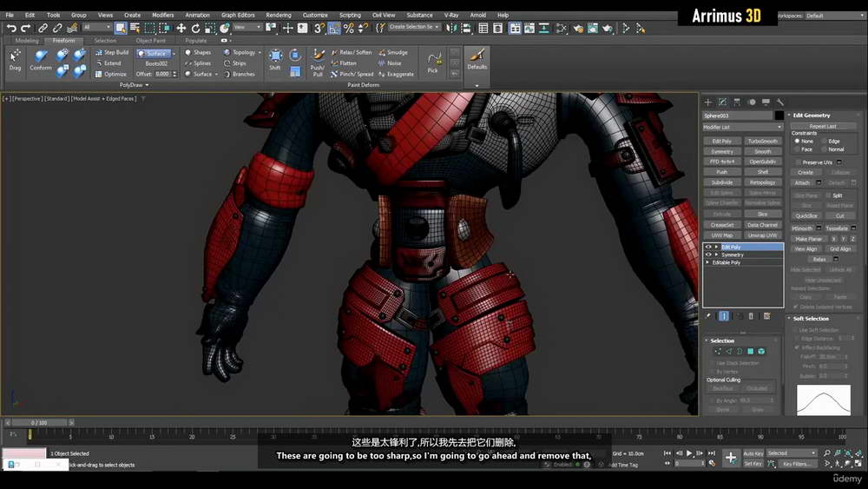Viewport: 868px width, 489px height.
Task: Select the Conform brush tool
Action: pos(41,60)
